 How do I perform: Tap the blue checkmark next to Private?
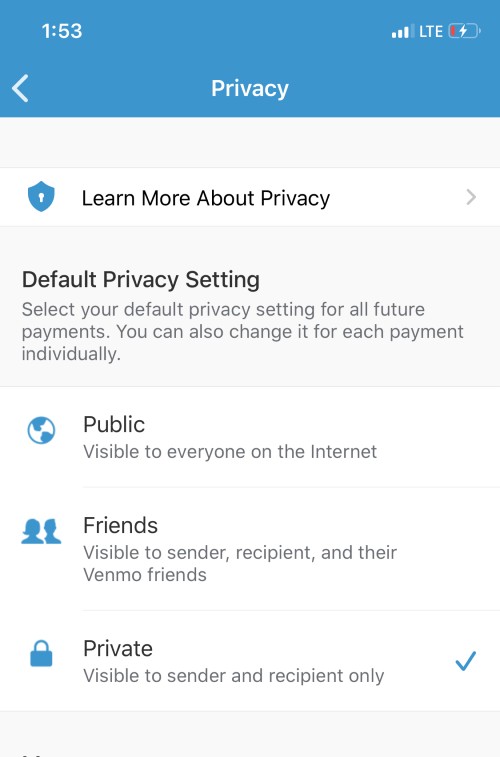[466, 661]
